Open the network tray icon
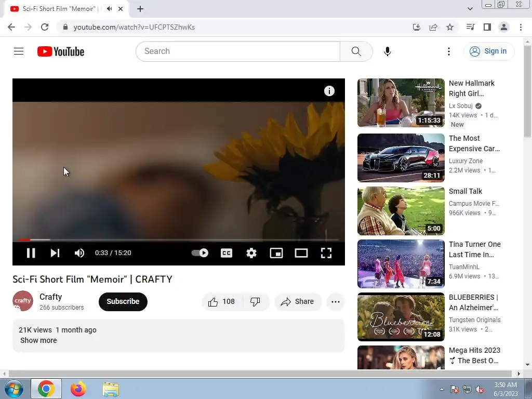The width and height of the screenshot is (532, 399). (x=467, y=390)
